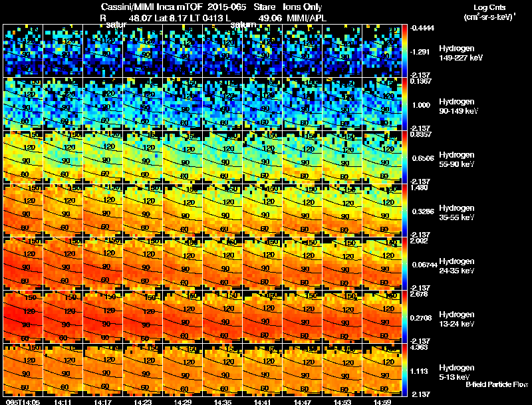Click the 'Hydrogen 5-13 keV' row label

coord(457,372)
